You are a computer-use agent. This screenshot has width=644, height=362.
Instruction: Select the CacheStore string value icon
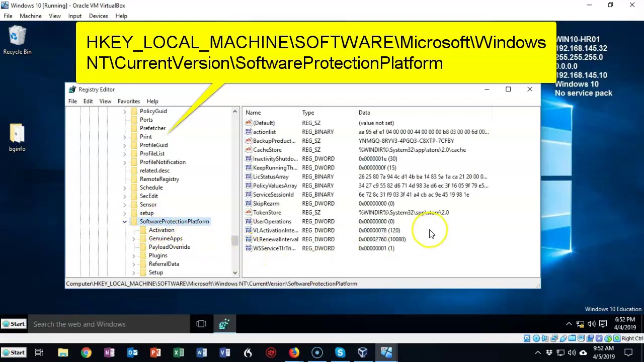[x=248, y=150]
